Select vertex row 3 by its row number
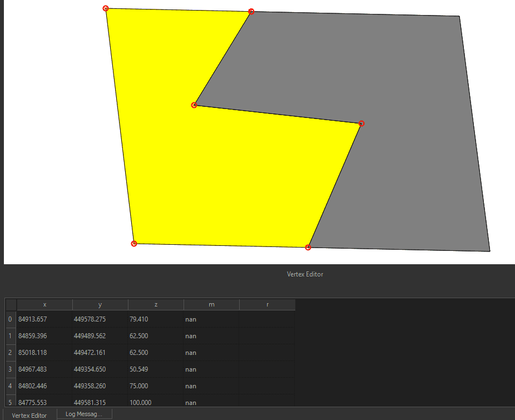The height and width of the screenshot is (420, 515). point(10,369)
